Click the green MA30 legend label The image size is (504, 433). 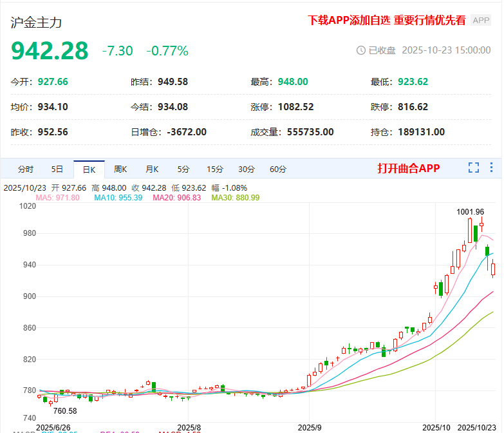click(x=235, y=198)
